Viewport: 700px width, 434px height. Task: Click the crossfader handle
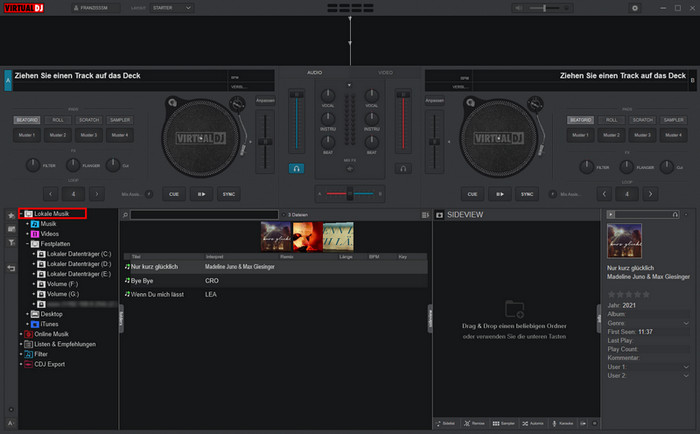(350, 194)
